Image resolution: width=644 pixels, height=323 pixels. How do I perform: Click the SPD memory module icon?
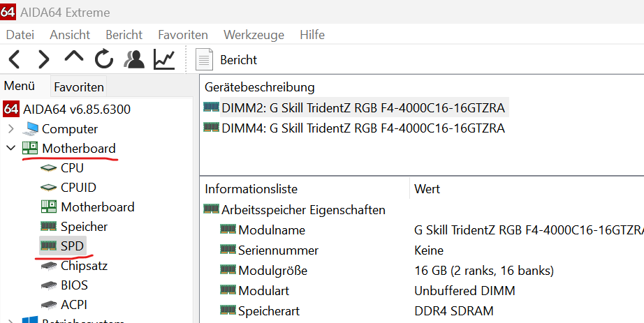click(x=48, y=246)
